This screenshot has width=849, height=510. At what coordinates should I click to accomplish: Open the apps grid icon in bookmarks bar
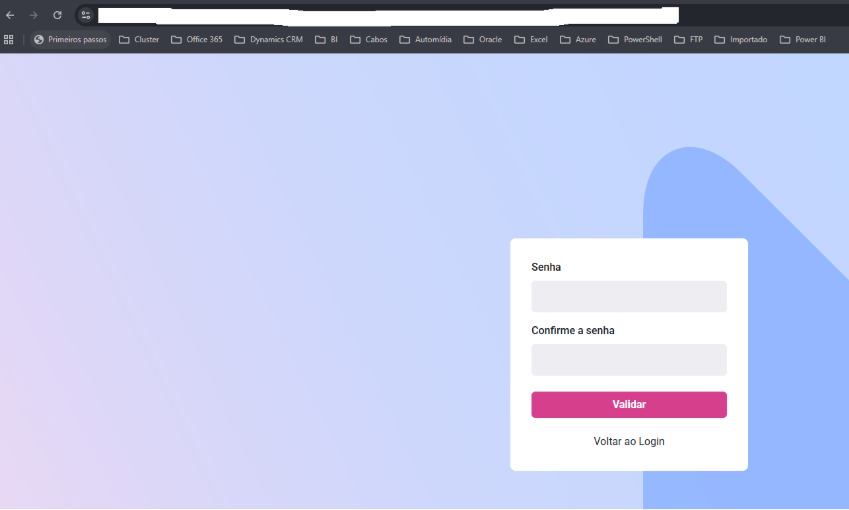point(9,40)
